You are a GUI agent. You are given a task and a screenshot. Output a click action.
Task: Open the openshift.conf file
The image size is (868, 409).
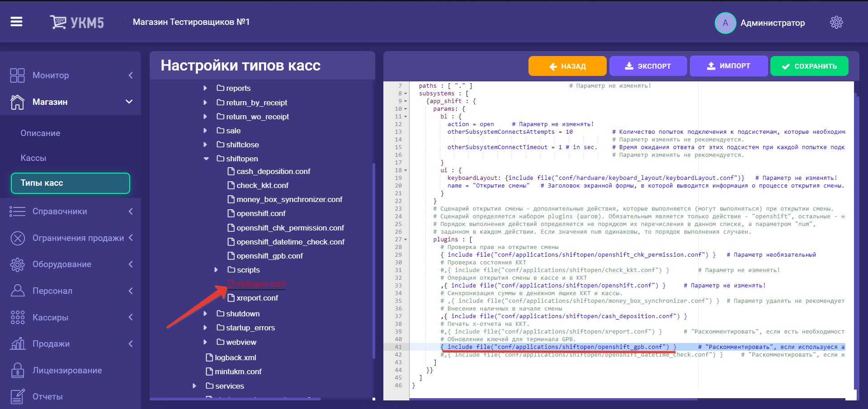[x=261, y=213]
